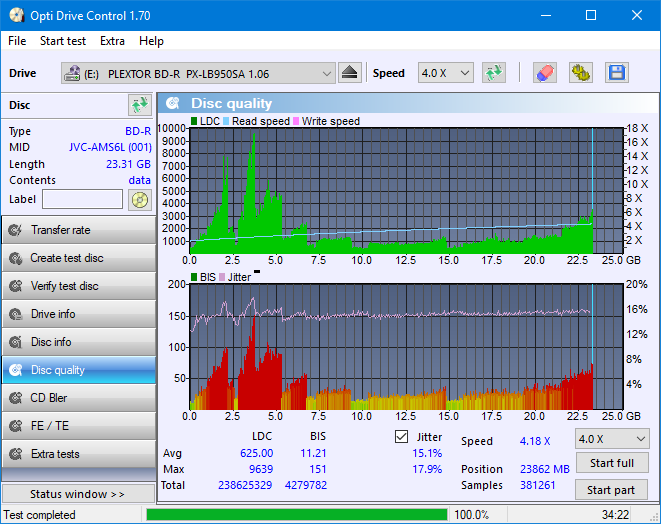
Task: Click the disc label icon button
Action: click(x=140, y=199)
